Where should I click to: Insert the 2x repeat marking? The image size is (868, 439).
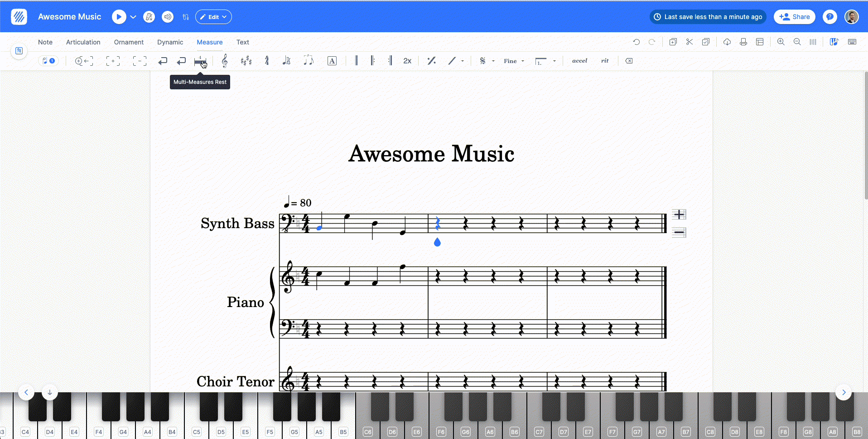[x=407, y=61]
